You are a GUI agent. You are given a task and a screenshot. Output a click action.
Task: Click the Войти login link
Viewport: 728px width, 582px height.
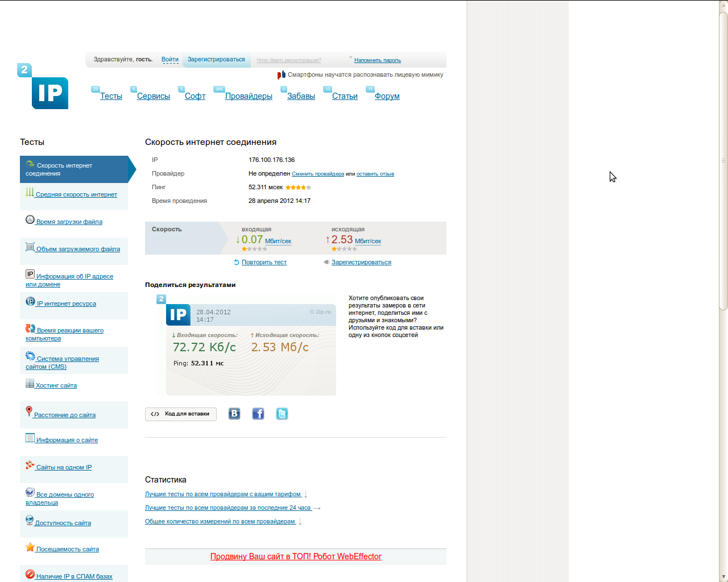(x=170, y=60)
